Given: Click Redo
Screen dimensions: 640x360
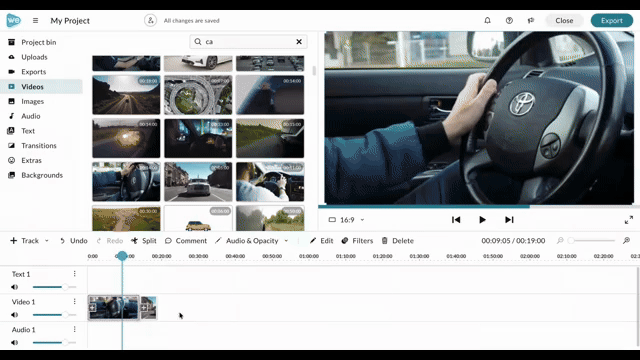Looking at the screenshot, I should coord(110,240).
